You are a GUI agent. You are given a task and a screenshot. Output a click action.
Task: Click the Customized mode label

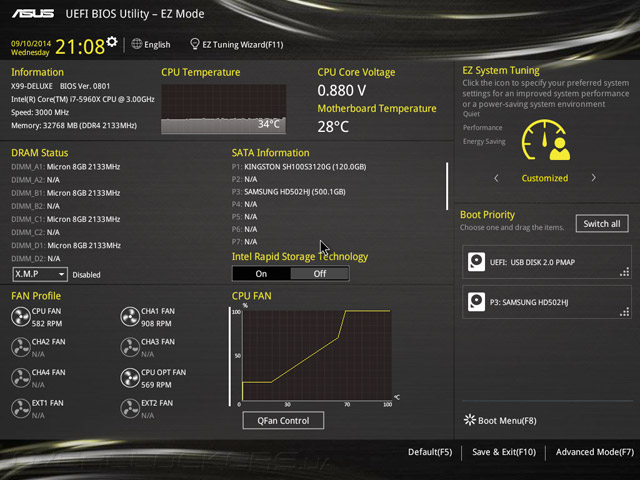pyautogui.click(x=545, y=178)
